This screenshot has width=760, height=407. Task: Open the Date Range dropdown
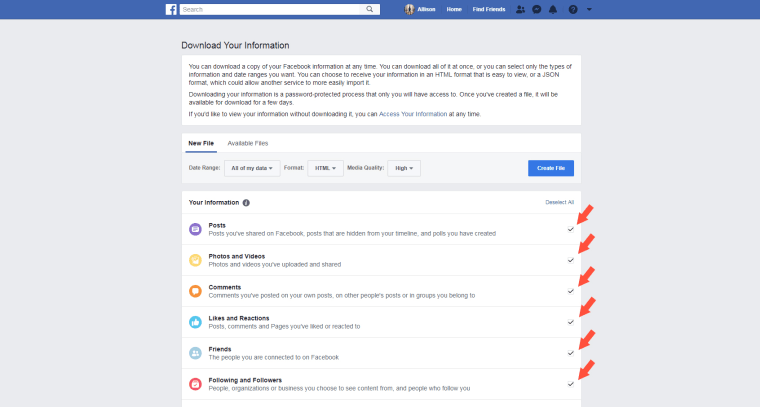pos(252,168)
